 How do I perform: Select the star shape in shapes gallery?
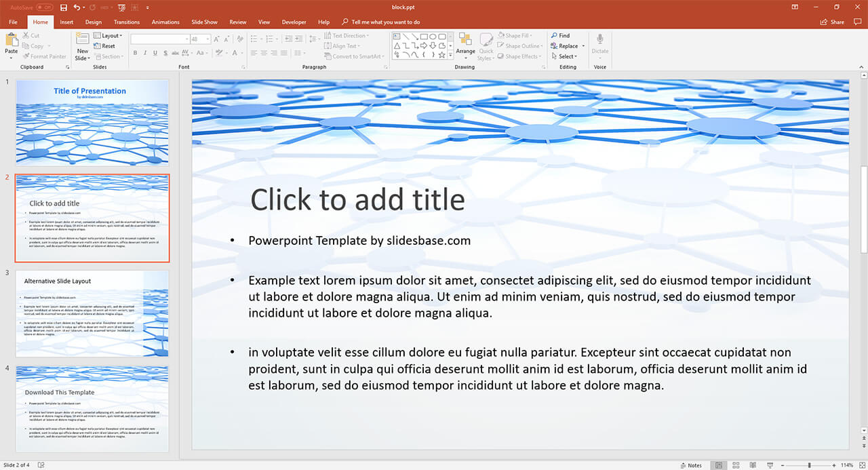[x=441, y=55]
